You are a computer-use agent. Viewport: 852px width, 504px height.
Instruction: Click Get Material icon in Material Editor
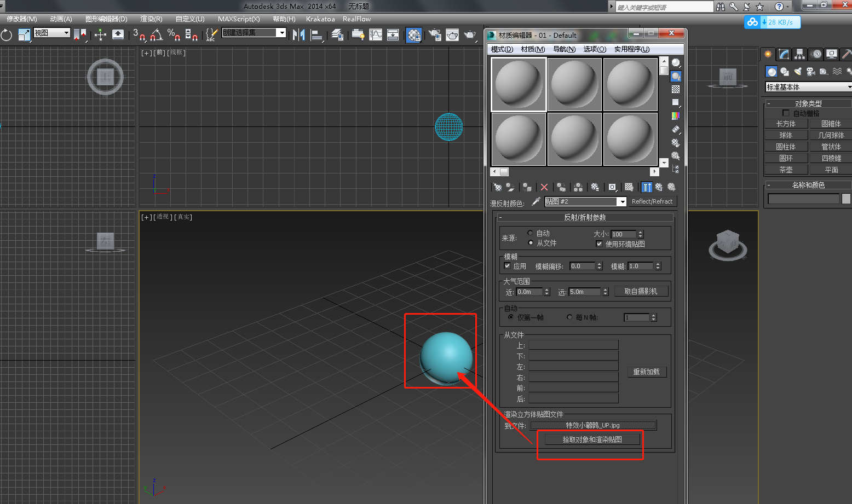[497, 187]
